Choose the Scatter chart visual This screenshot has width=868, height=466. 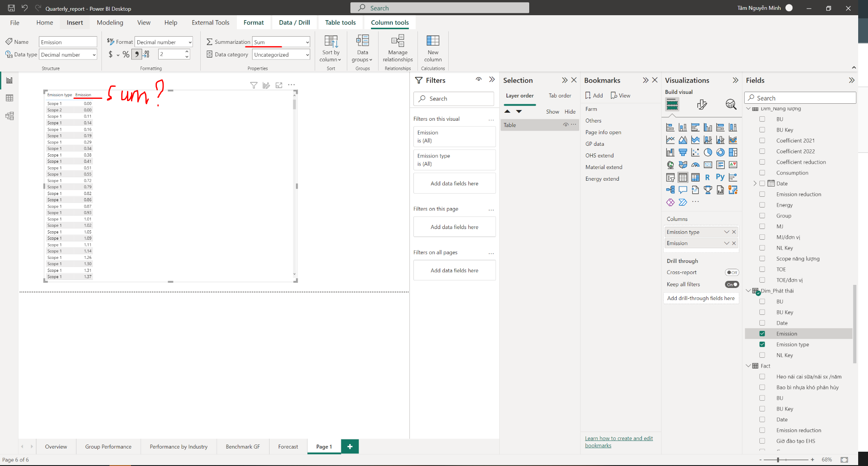point(695,153)
